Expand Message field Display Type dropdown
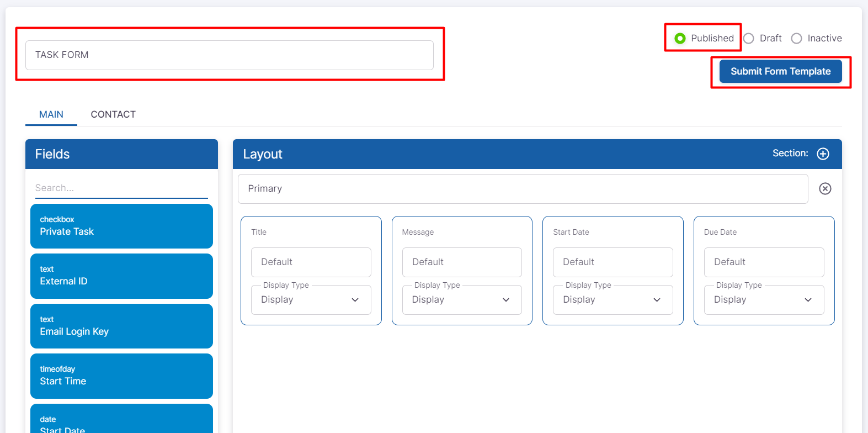 coord(462,300)
